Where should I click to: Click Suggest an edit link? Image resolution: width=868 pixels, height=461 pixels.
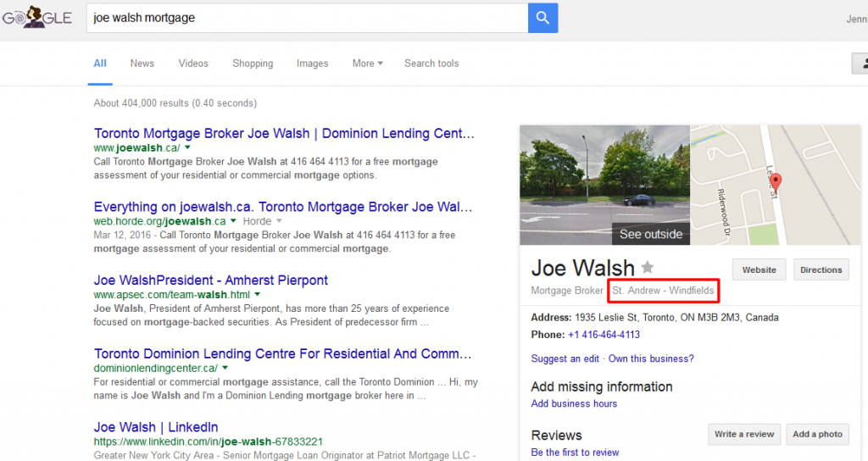tap(565, 358)
